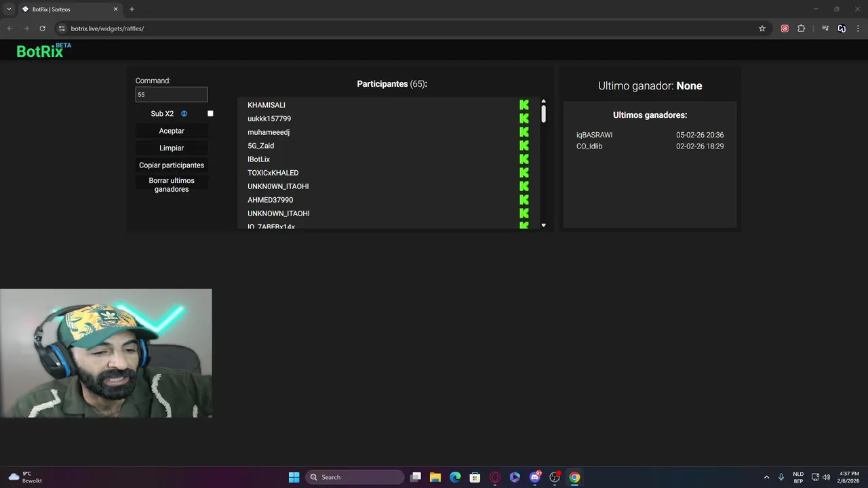Click the Kick icon beside lBotLix
The image size is (868, 488).
pos(524,159)
